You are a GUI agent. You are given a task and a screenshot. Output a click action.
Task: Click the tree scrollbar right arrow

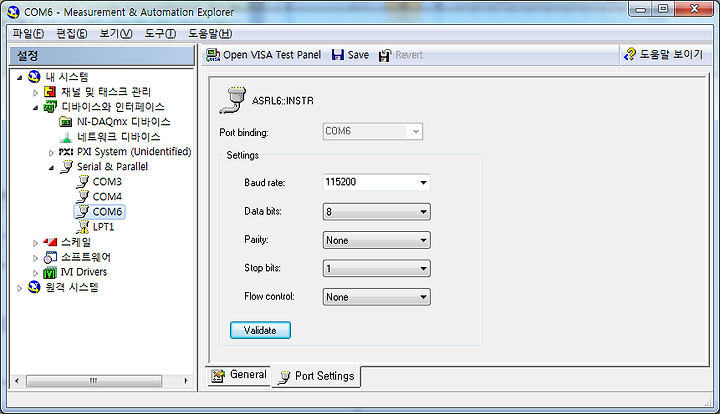point(186,380)
